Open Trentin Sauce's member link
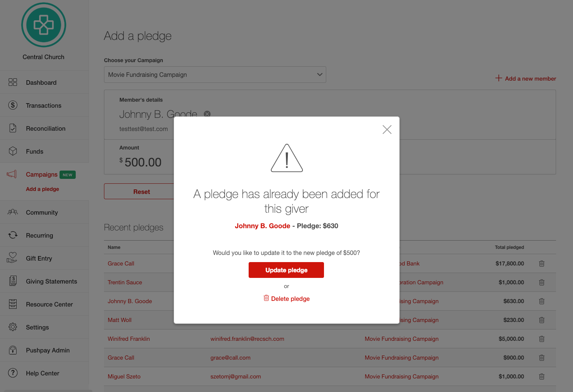The height and width of the screenshot is (392, 573). (x=125, y=282)
